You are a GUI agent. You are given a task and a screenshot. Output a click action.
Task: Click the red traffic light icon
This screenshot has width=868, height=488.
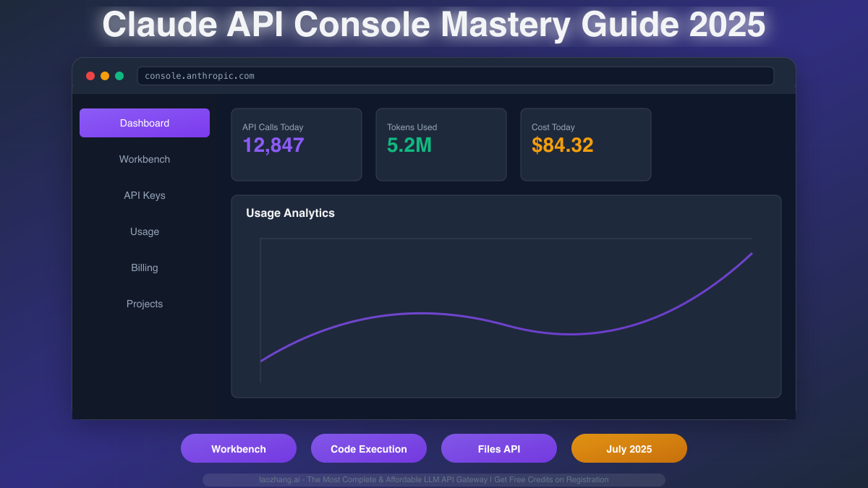pyautogui.click(x=90, y=75)
